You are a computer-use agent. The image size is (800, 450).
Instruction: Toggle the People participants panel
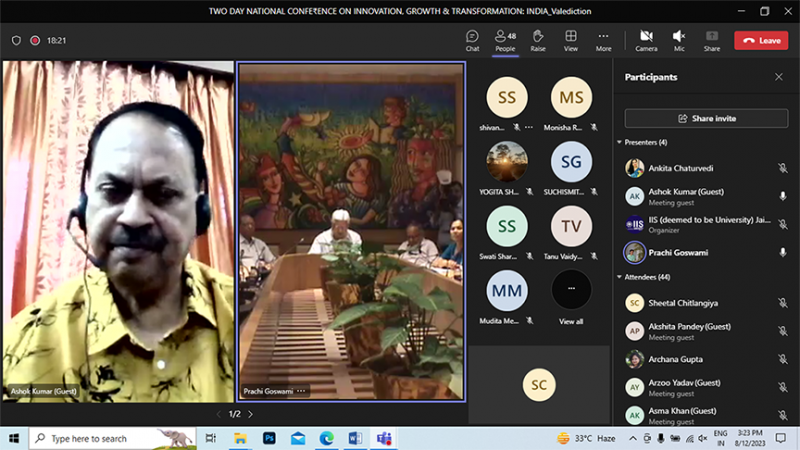point(505,40)
